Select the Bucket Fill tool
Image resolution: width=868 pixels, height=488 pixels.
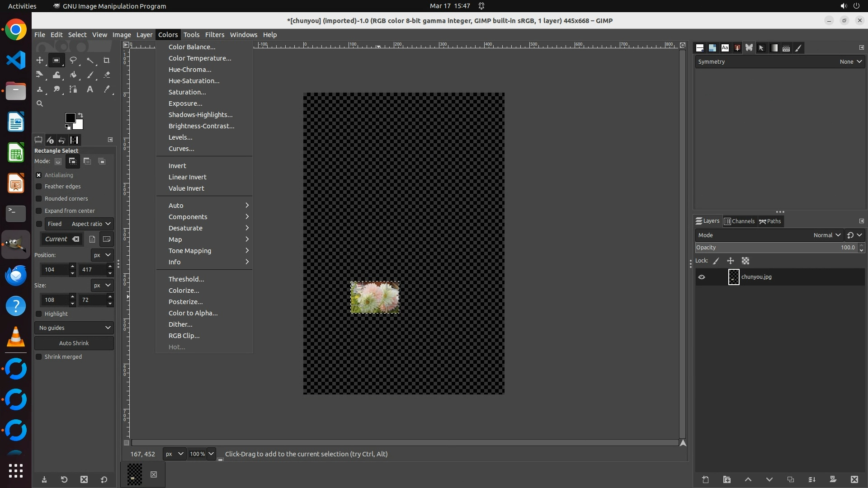click(x=73, y=75)
